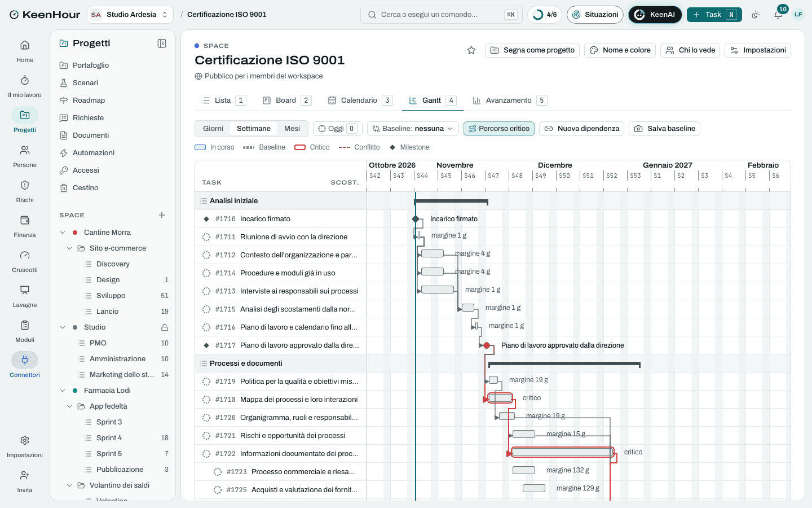Click the Nuova dipendenza button
The height and width of the screenshot is (508, 812).
coord(581,129)
